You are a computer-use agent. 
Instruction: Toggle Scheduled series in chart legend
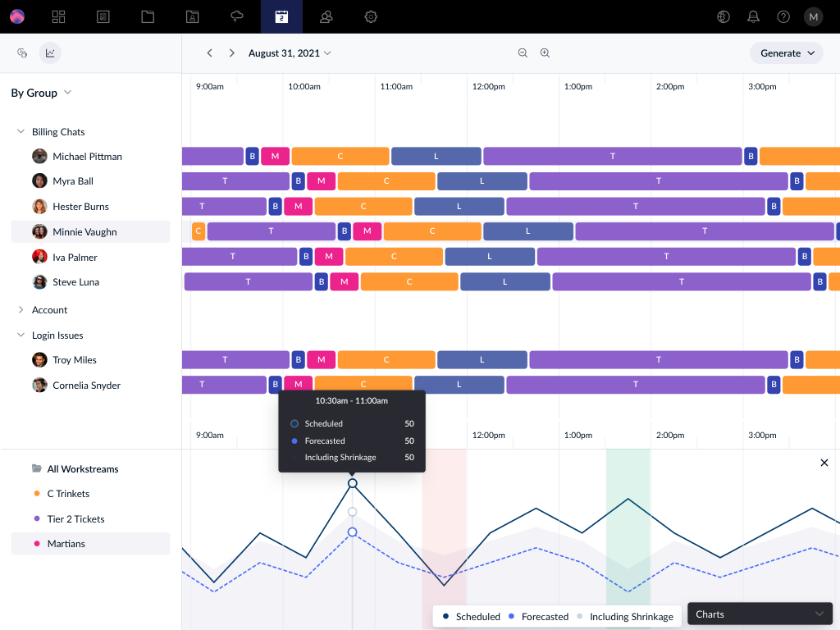coord(472,617)
